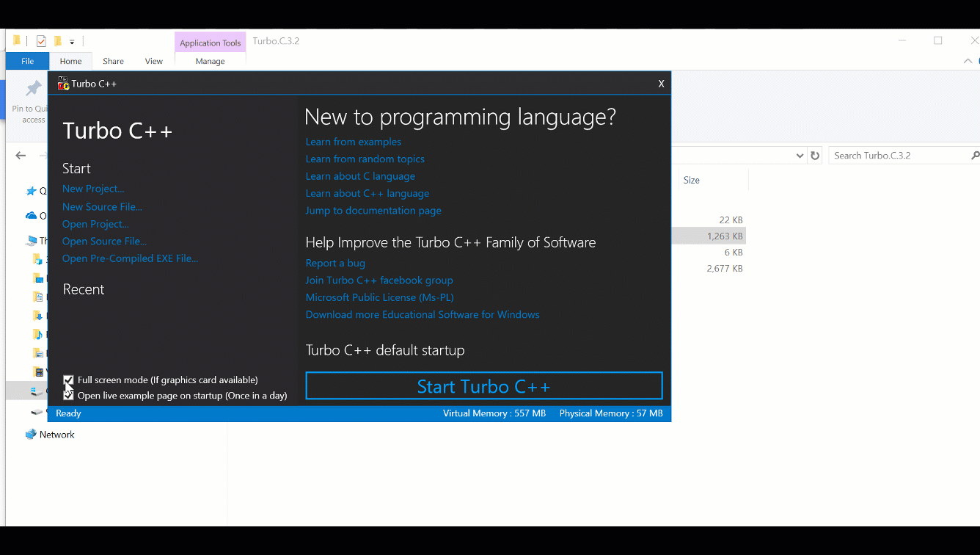
Task: Click the search magnifier icon
Action: [974, 156]
